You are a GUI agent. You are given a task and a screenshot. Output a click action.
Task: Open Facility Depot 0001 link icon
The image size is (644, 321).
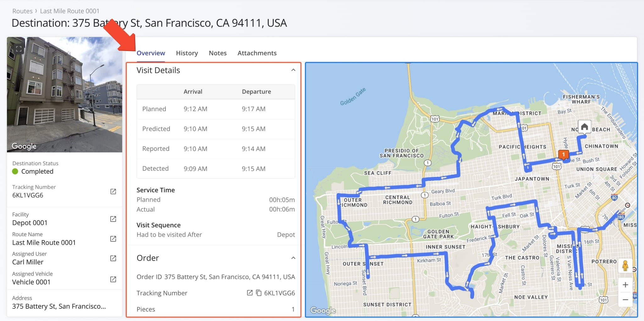coord(113,219)
